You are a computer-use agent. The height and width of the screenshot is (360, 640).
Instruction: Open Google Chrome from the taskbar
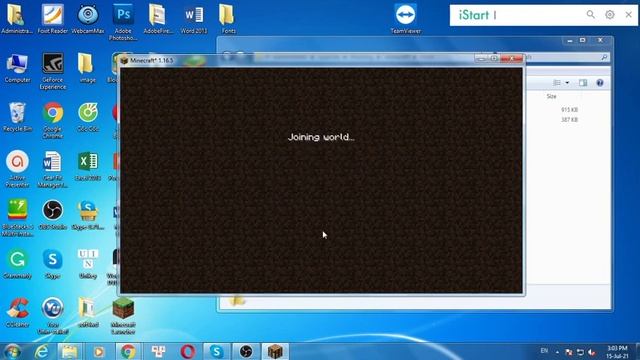(128, 351)
